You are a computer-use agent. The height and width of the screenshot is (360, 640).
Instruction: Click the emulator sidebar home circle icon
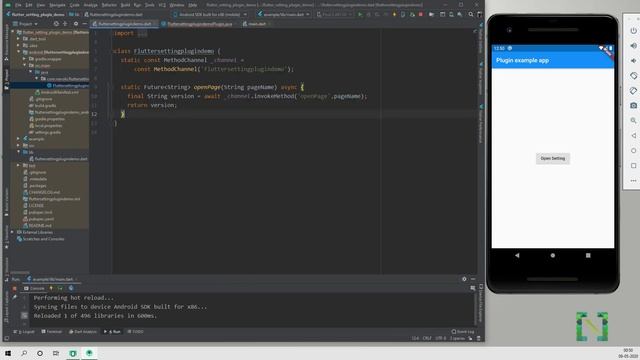[x=633, y=151]
